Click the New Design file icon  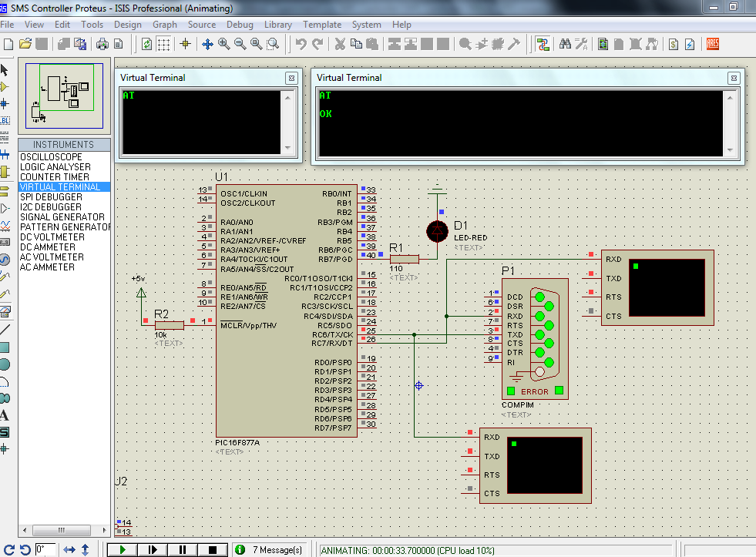tap(8, 45)
